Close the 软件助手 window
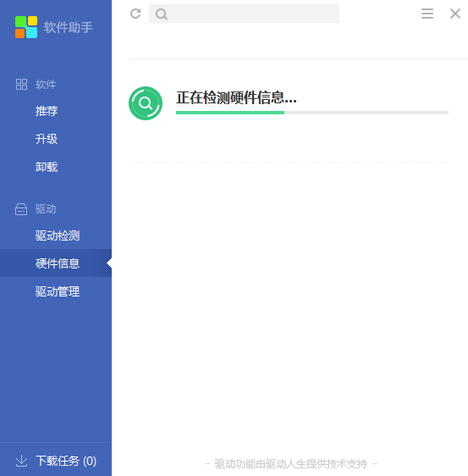468x476 pixels. [455, 14]
